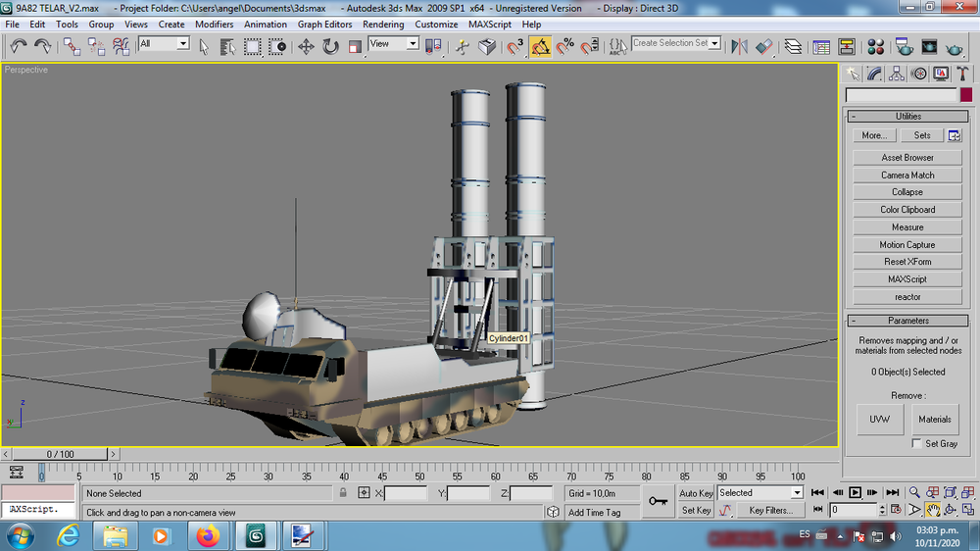The width and height of the screenshot is (980, 551).
Task: Click the UVW remove button
Action: tap(879, 419)
